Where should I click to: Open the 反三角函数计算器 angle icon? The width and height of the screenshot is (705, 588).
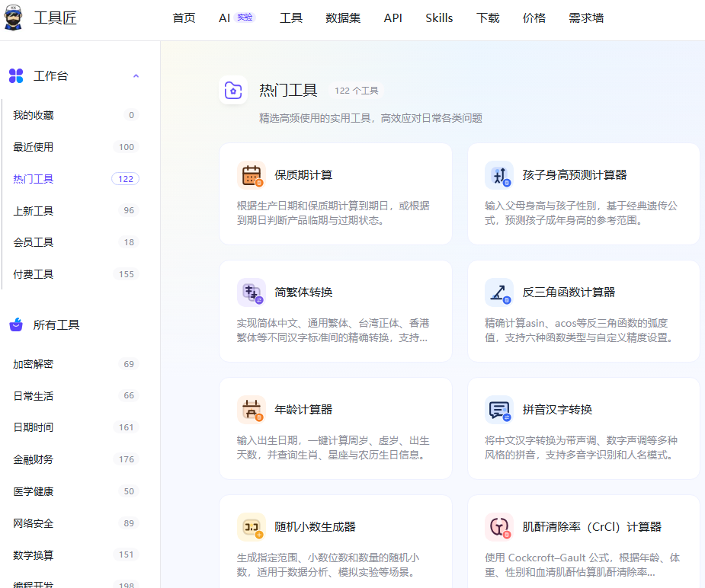coord(499,292)
